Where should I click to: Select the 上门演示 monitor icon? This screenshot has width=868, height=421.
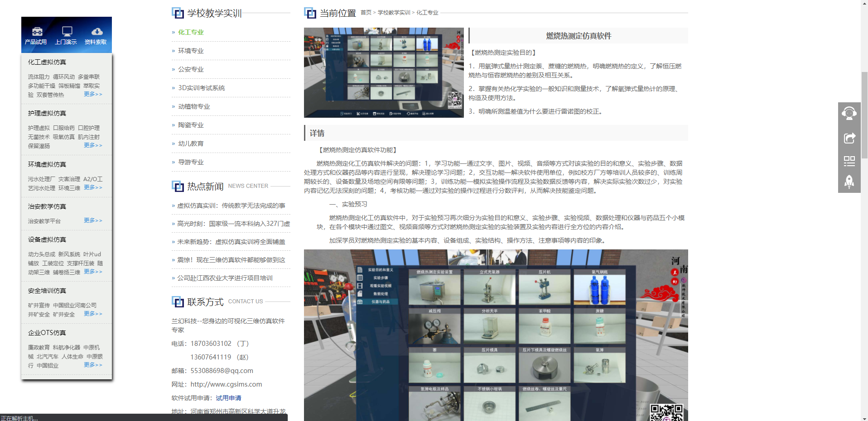tap(66, 32)
